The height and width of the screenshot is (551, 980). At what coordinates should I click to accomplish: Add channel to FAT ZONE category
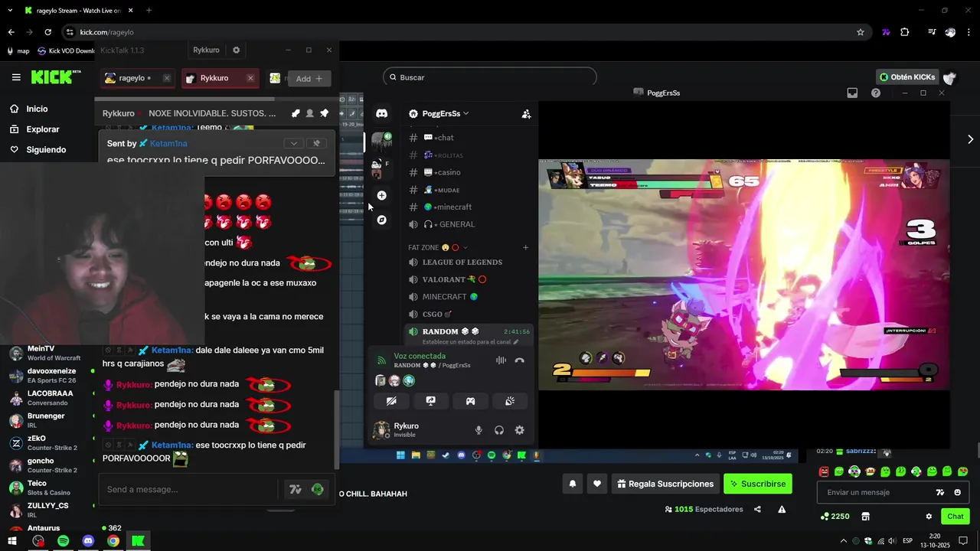point(525,247)
